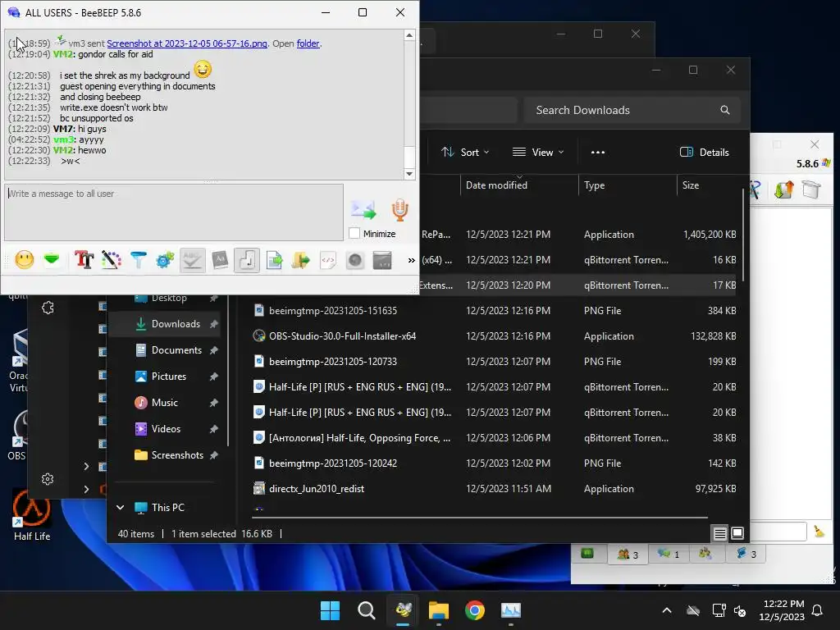Open the folder link in chat
The height and width of the screenshot is (630, 840).
308,43
